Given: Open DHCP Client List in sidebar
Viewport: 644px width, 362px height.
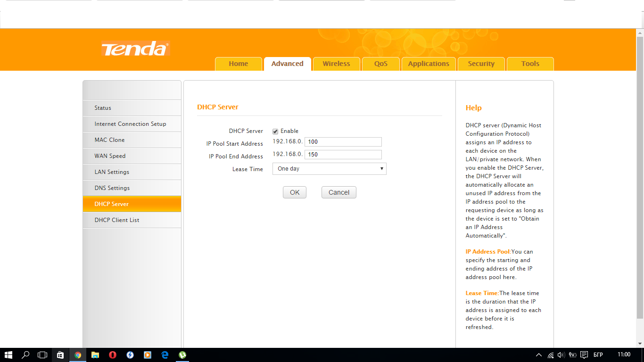Looking at the screenshot, I should click(132, 220).
